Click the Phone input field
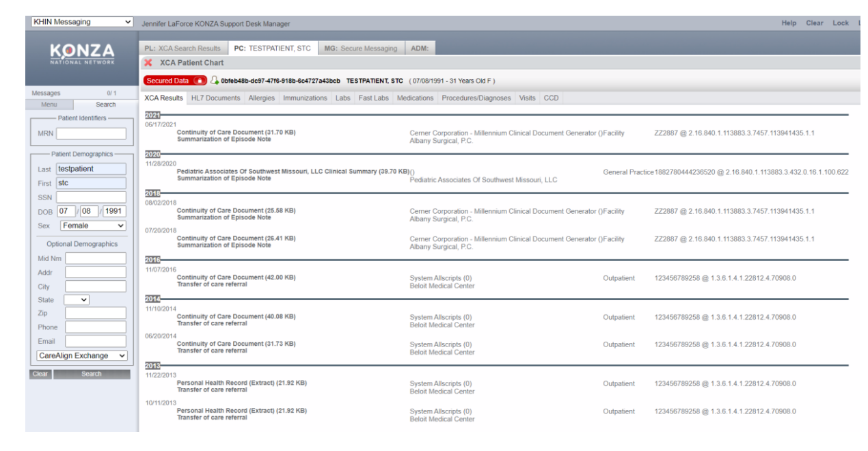 pyautogui.click(x=96, y=327)
